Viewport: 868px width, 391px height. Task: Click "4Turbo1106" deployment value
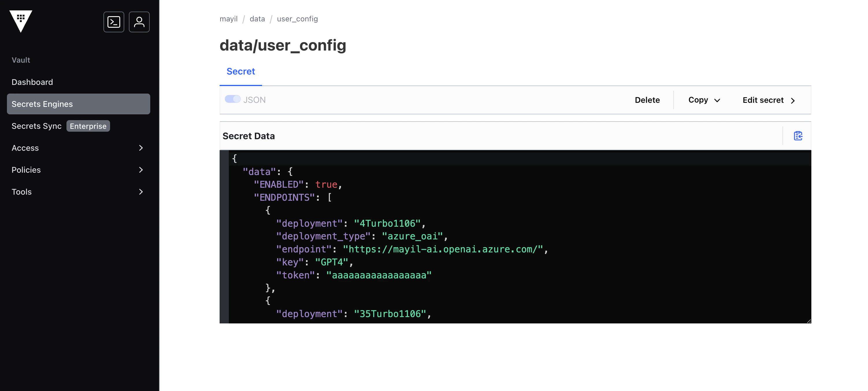(x=387, y=223)
